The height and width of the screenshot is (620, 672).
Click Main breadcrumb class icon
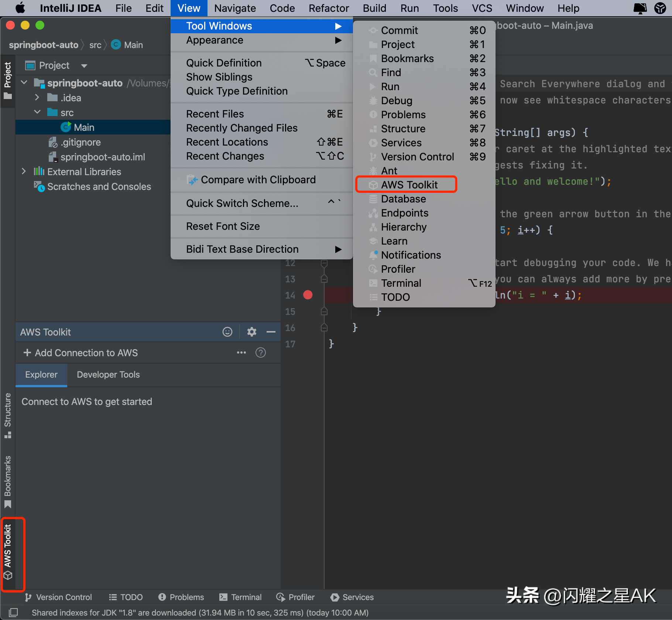(x=116, y=45)
